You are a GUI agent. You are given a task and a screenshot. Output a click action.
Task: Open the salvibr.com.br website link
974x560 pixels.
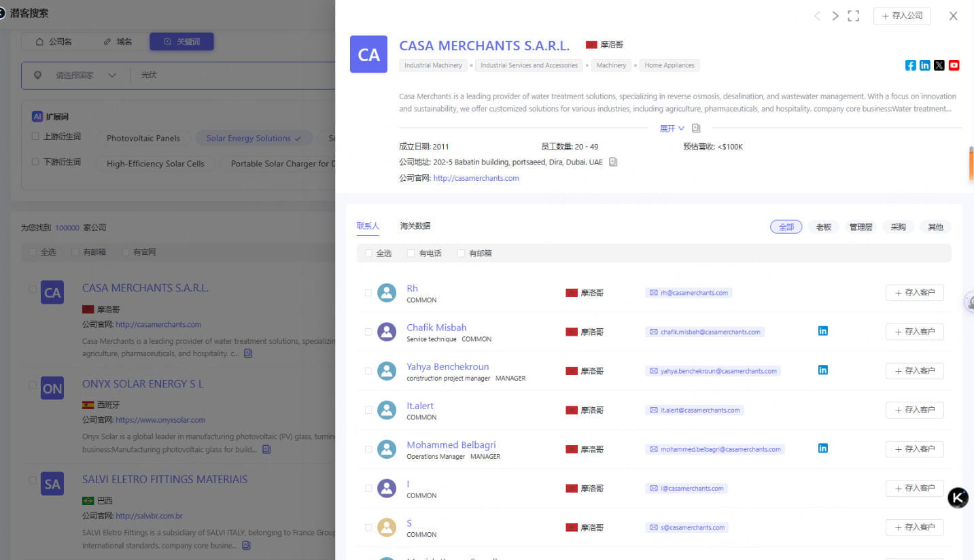149,516
